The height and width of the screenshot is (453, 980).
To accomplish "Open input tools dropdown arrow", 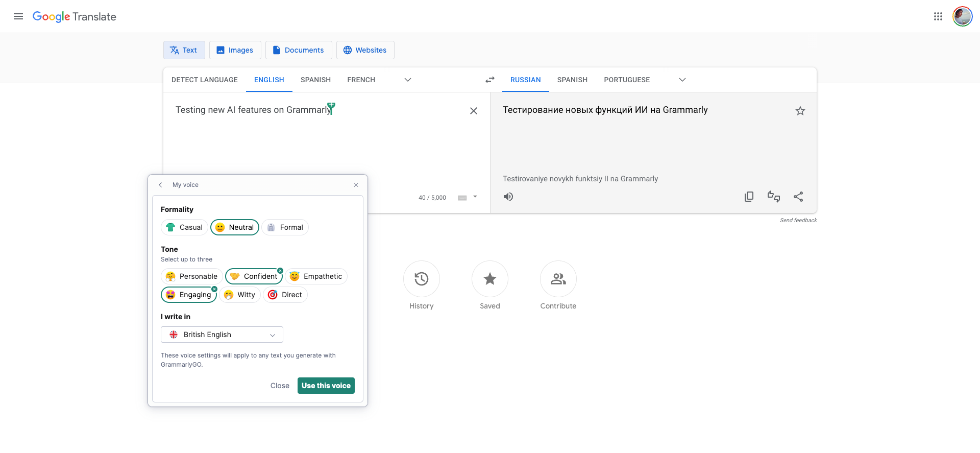I will tap(475, 197).
